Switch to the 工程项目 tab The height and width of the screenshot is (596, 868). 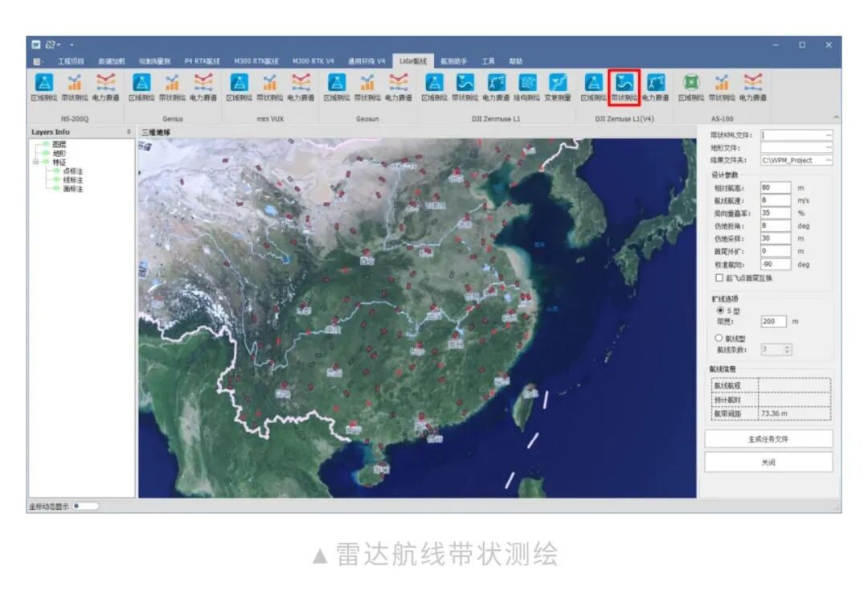point(71,61)
